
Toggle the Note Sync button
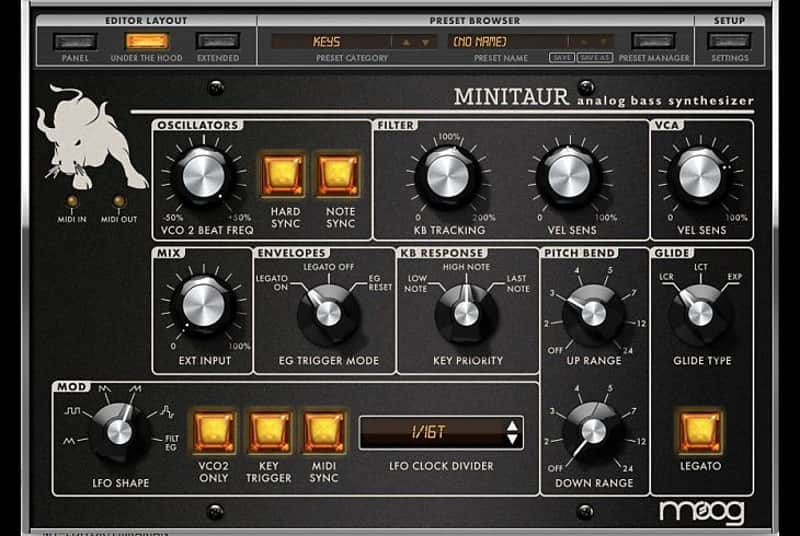(338, 175)
